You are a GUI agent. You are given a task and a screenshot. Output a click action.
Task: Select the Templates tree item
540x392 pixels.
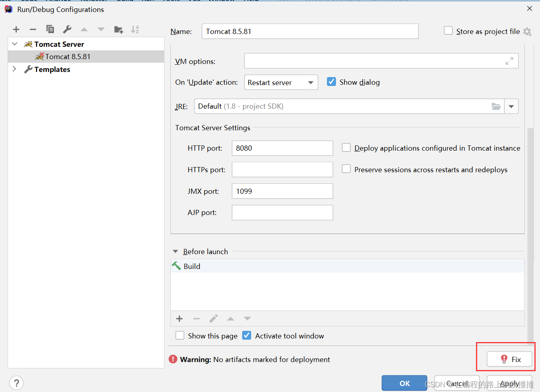[52, 70]
